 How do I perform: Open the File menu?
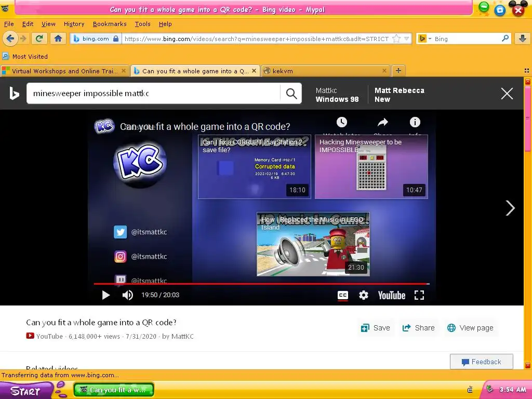coord(9,24)
